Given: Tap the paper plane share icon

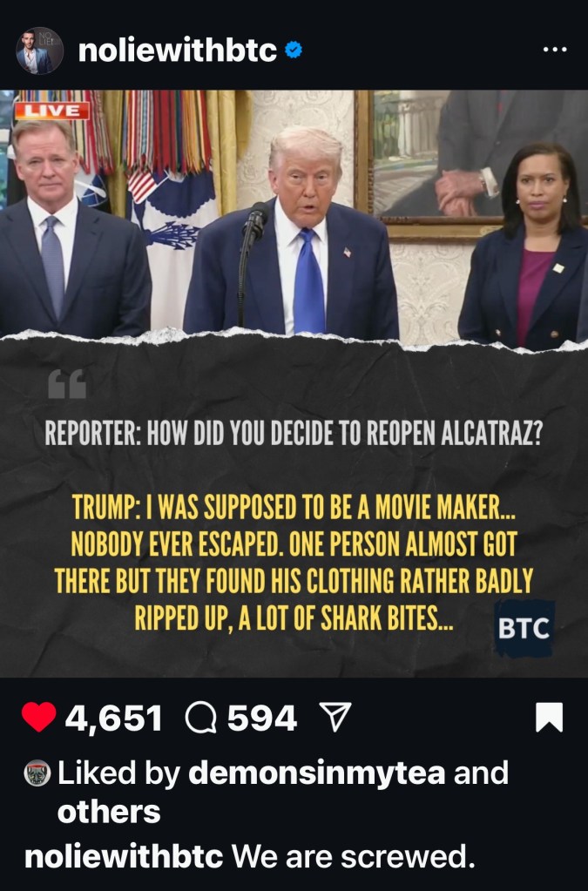Looking at the screenshot, I should coord(335,717).
